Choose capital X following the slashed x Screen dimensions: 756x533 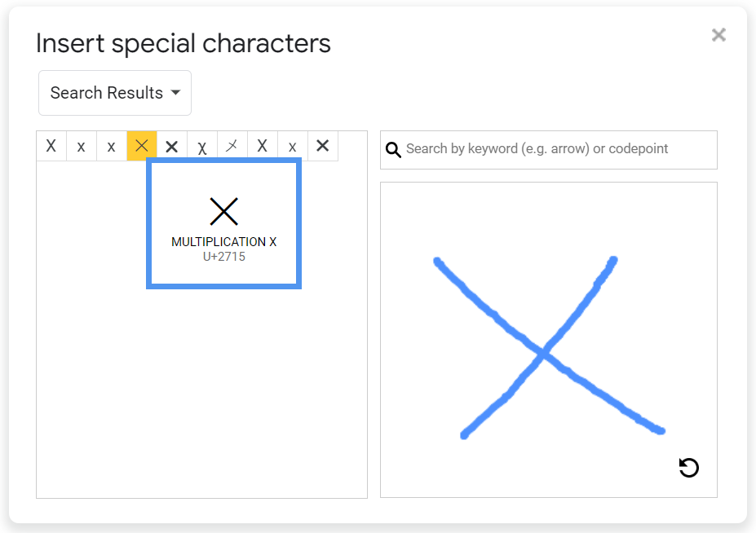pos(263,147)
